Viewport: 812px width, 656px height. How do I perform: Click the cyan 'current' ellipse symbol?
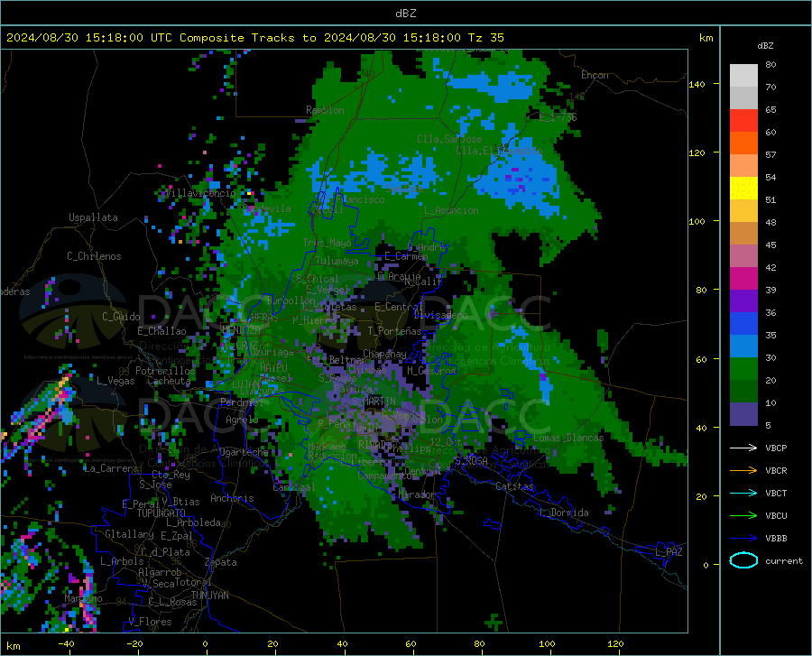(x=743, y=560)
